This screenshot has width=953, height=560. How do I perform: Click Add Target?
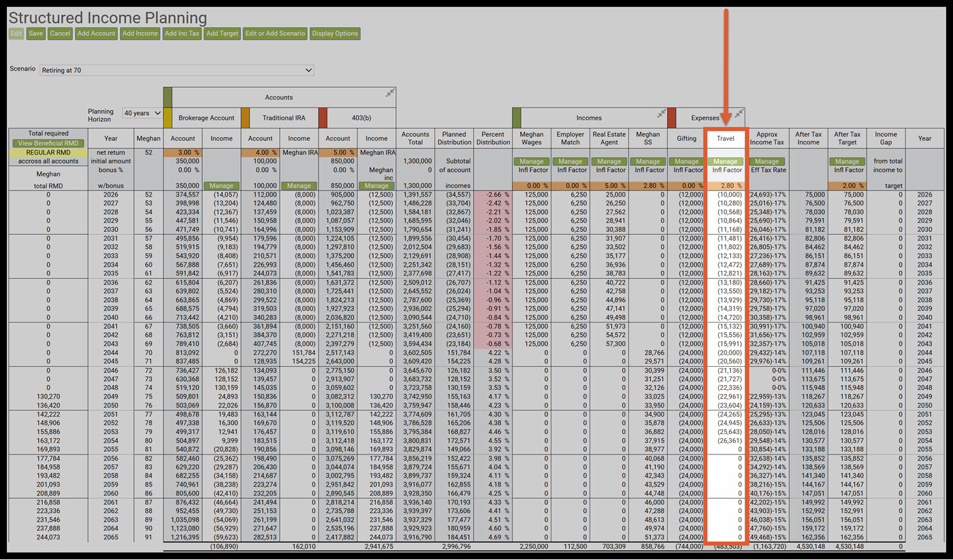pos(223,33)
